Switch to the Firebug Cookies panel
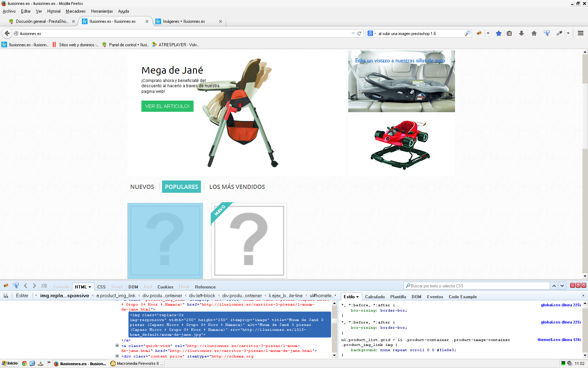Screen dimensions: 588x368 165,287
